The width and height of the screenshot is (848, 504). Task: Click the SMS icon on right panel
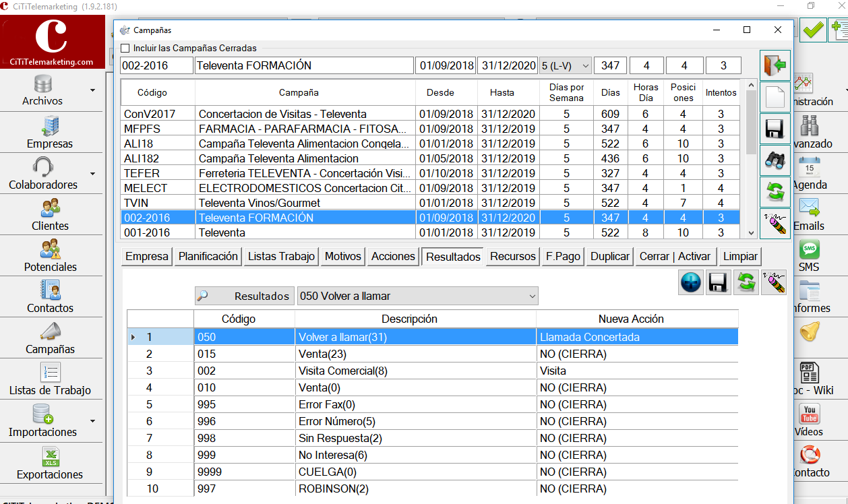[x=809, y=256]
